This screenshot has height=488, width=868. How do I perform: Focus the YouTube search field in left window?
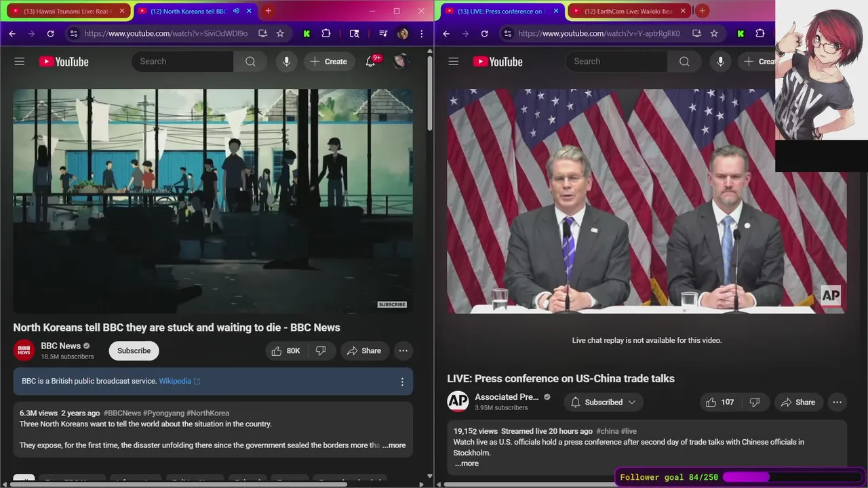pyautogui.click(x=182, y=62)
